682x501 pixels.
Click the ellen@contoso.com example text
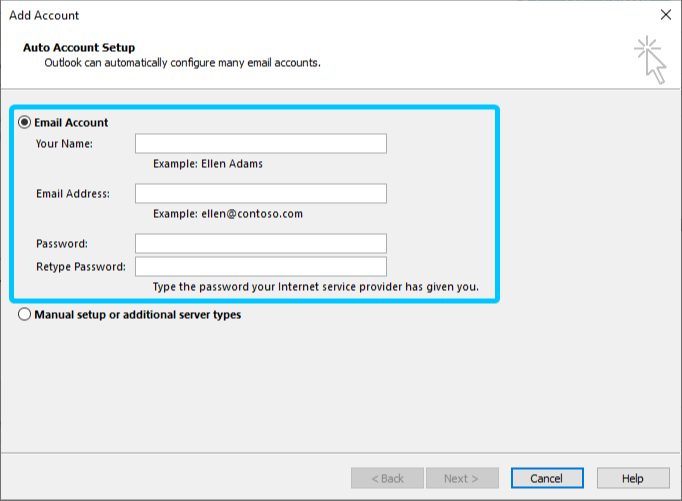click(x=252, y=214)
